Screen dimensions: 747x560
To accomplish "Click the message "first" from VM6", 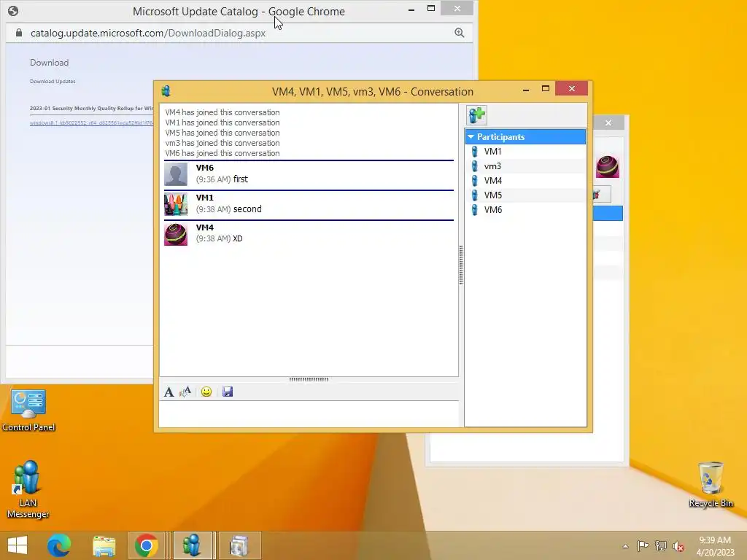I will [241, 179].
